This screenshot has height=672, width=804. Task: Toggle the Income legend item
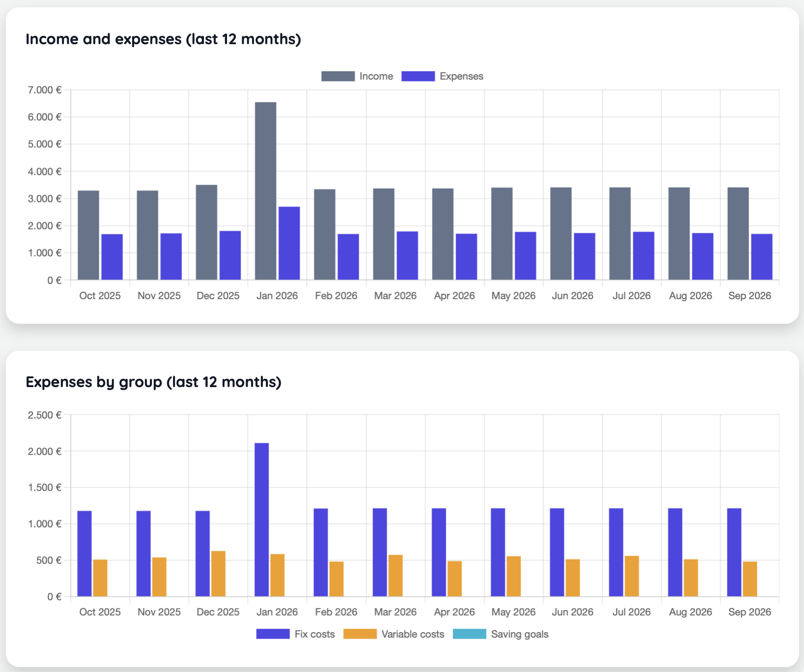pyautogui.click(x=357, y=76)
